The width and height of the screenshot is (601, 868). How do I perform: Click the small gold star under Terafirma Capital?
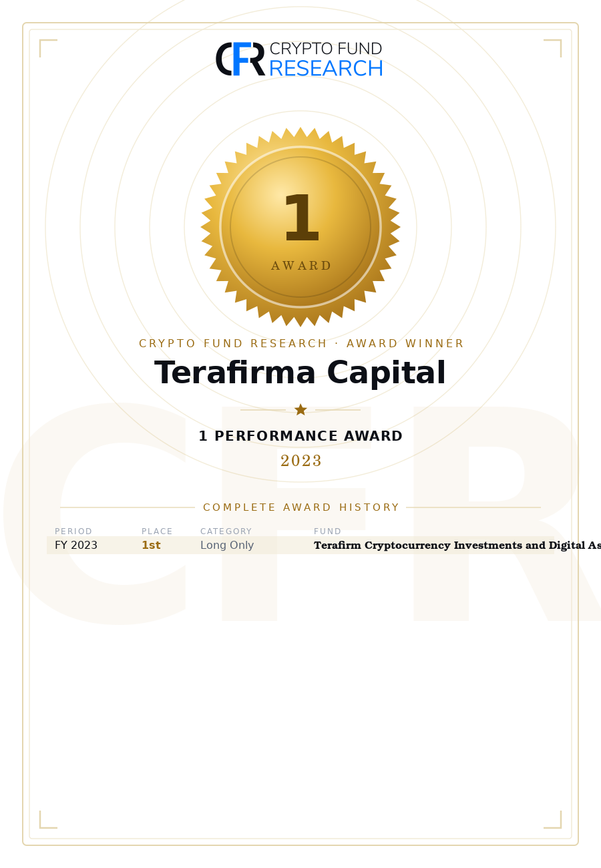pos(300,409)
